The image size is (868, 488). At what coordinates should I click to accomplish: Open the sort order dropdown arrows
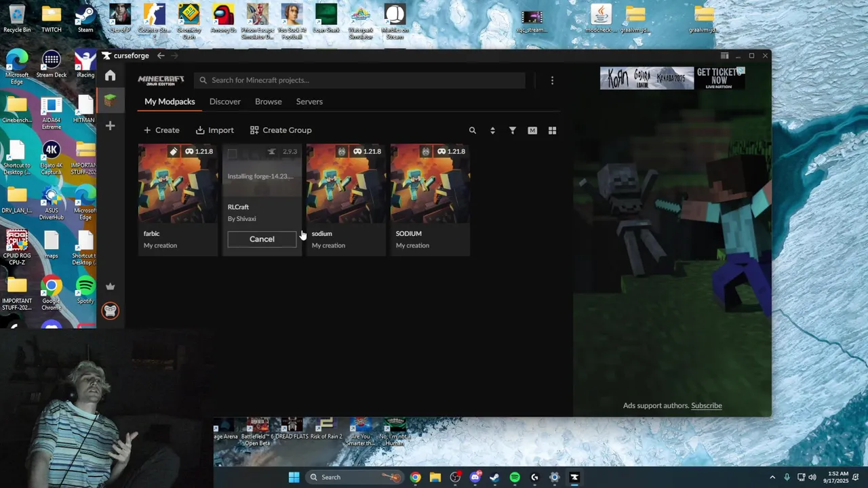point(492,130)
